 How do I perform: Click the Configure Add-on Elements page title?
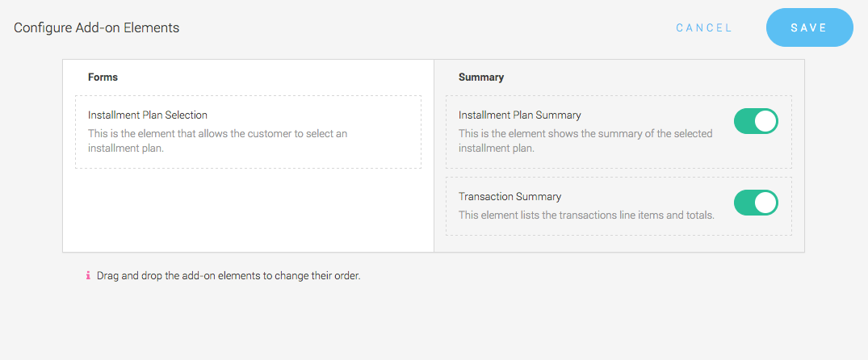[96, 27]
